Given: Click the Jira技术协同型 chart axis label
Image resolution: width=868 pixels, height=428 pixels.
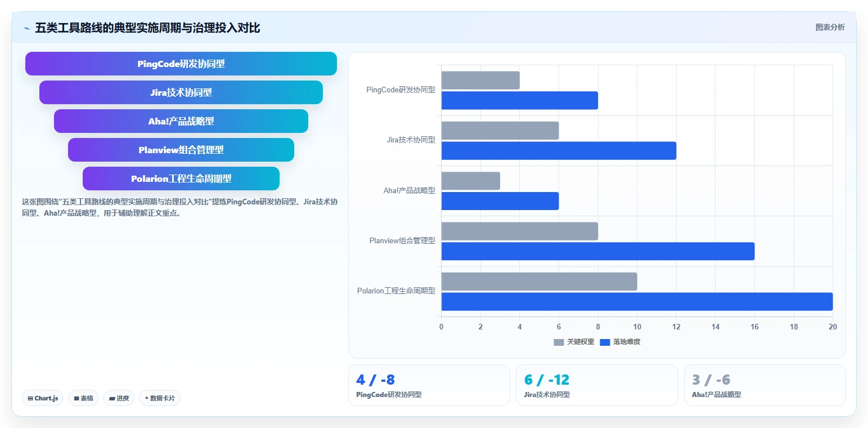Looking at the screenshot, I should (411, 140).
